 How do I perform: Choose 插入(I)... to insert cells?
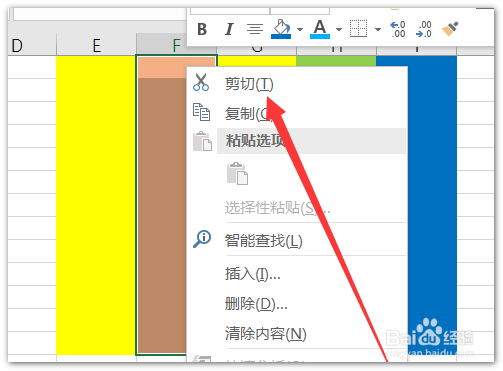pos(252,274)
